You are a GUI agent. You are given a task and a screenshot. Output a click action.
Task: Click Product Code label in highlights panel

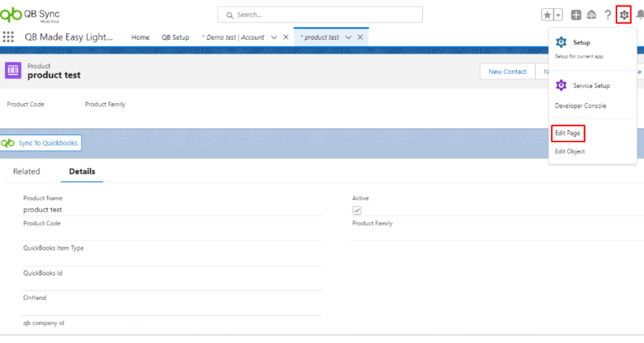click(x=25, y=104)
